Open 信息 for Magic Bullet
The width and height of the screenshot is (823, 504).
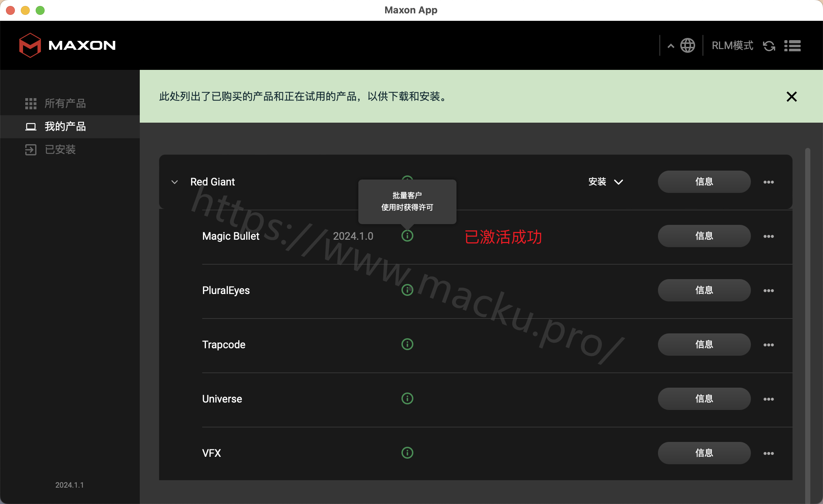[704, 236]
